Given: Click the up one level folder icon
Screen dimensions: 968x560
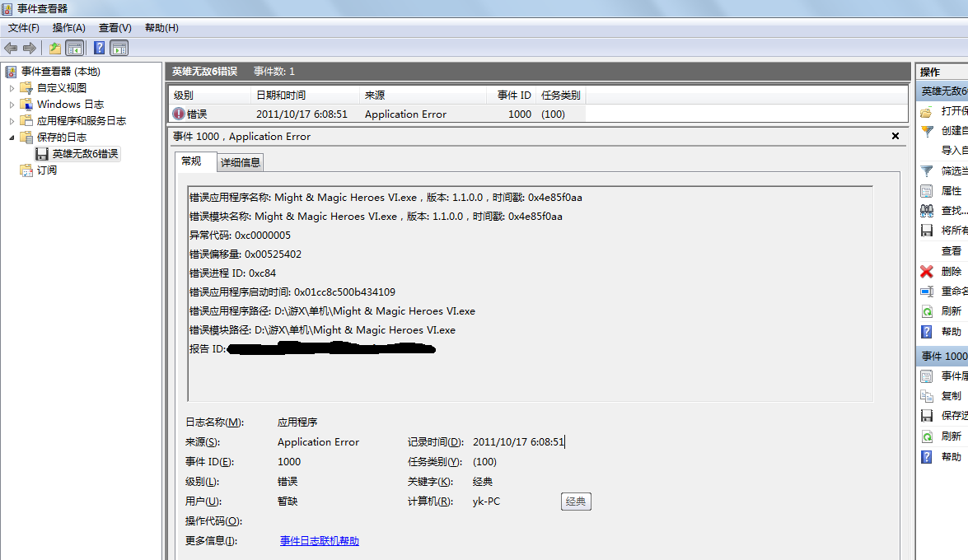Looking at the screenshot, I should tap(54, 48).
